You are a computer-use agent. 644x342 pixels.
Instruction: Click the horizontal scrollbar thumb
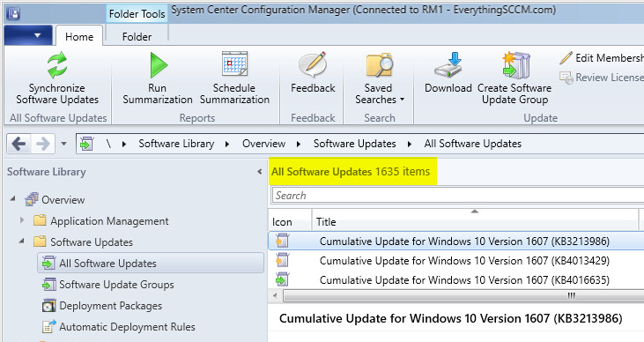click(463, 295)
